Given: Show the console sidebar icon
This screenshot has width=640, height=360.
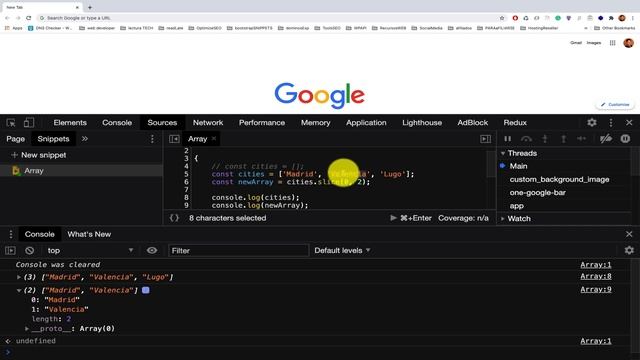Looking at the screenshot, I should click(10, 251).
